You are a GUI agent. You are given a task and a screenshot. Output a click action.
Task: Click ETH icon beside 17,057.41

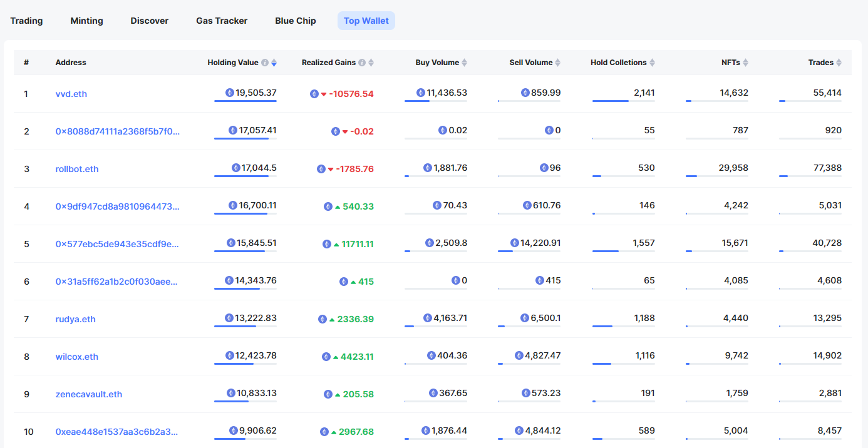[x=233, y=130]
